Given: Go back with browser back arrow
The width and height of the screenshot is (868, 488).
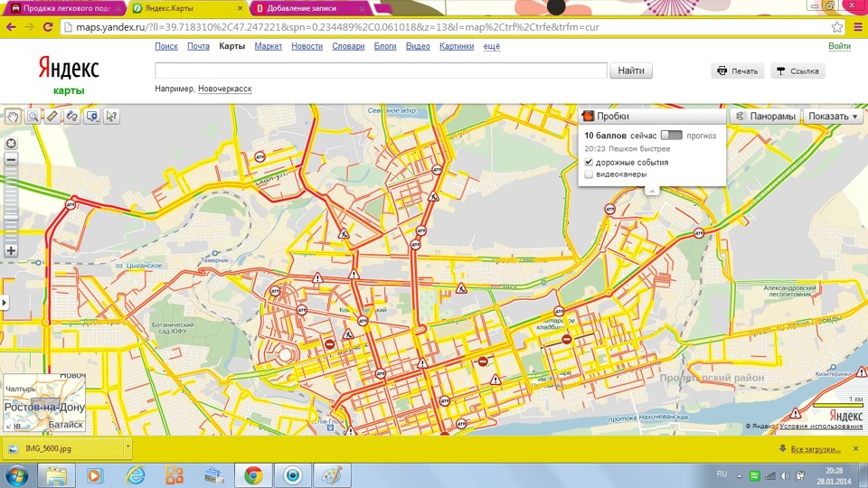Looking at the screenshot, I should point(11,27).
